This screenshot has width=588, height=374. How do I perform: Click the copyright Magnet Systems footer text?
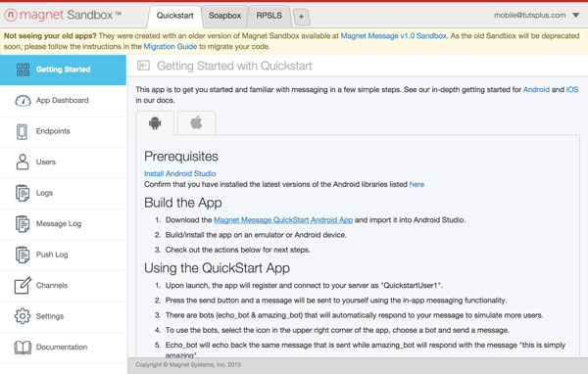188,364
